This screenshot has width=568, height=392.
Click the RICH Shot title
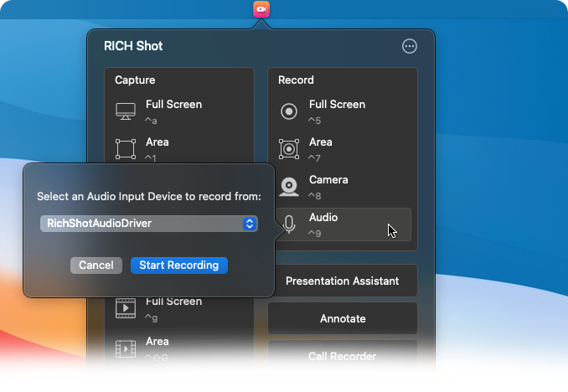coord(133,46)
